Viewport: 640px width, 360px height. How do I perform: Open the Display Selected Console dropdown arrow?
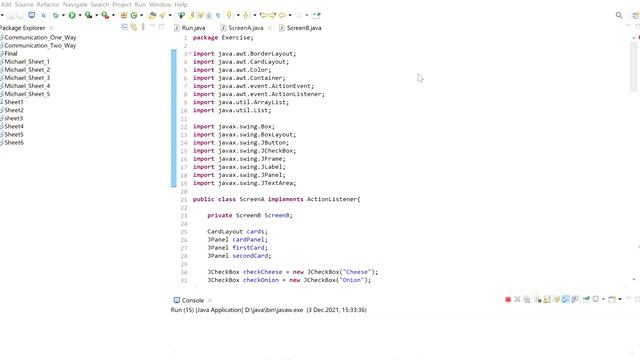(x=603, y=299)
